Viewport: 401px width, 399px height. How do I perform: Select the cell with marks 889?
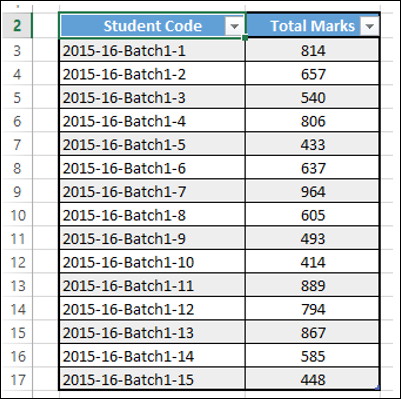312,286
